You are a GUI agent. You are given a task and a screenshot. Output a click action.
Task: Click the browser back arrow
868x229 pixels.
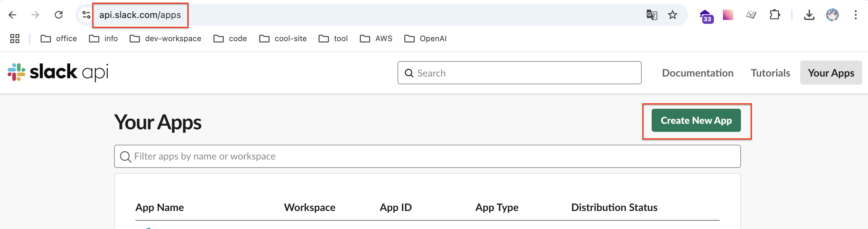tap(13, 15)
